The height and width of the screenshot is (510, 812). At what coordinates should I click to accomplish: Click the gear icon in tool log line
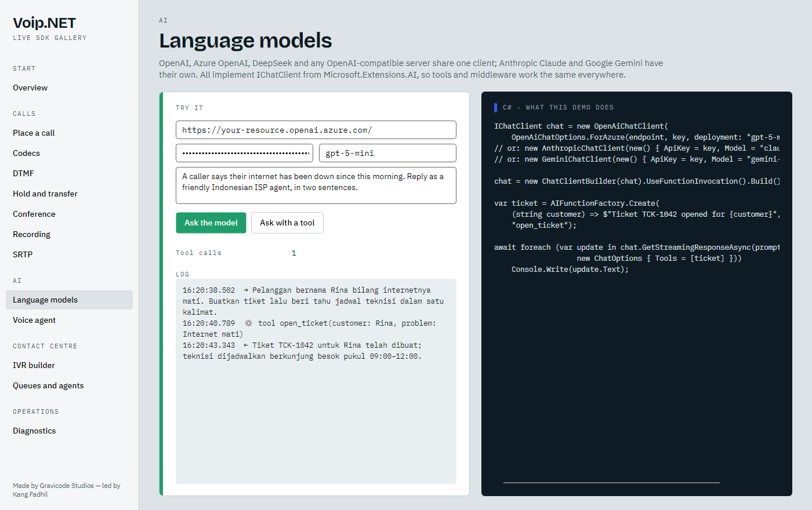click(x=248, y=323)
